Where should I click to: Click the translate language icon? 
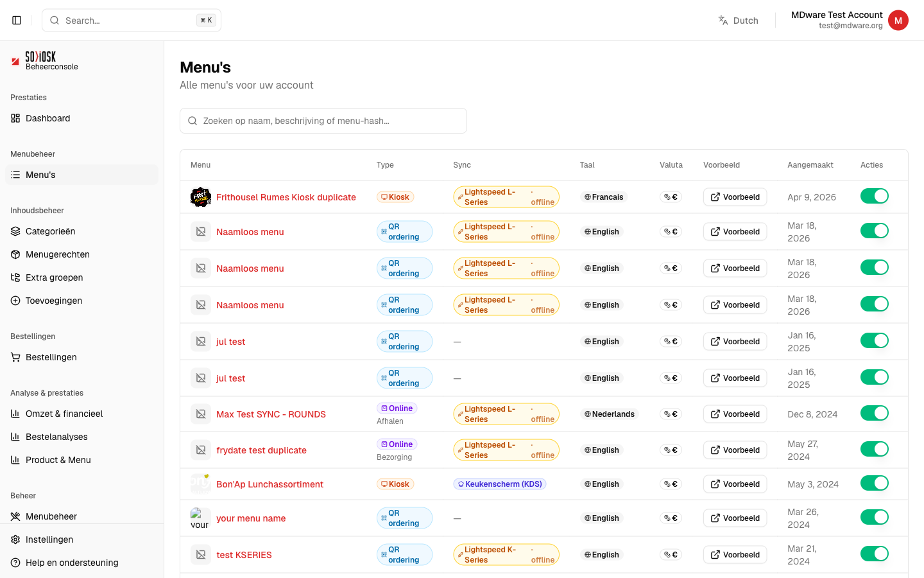(723, 21)
